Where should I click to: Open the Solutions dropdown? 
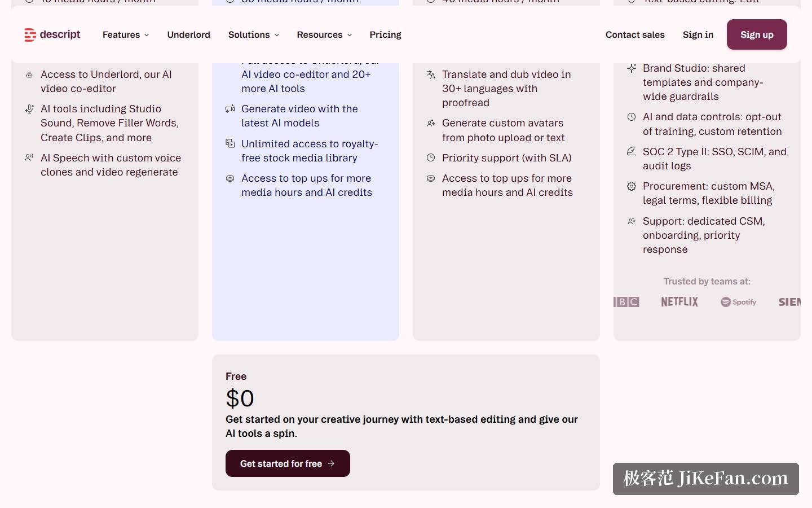[x=254, y=35]
